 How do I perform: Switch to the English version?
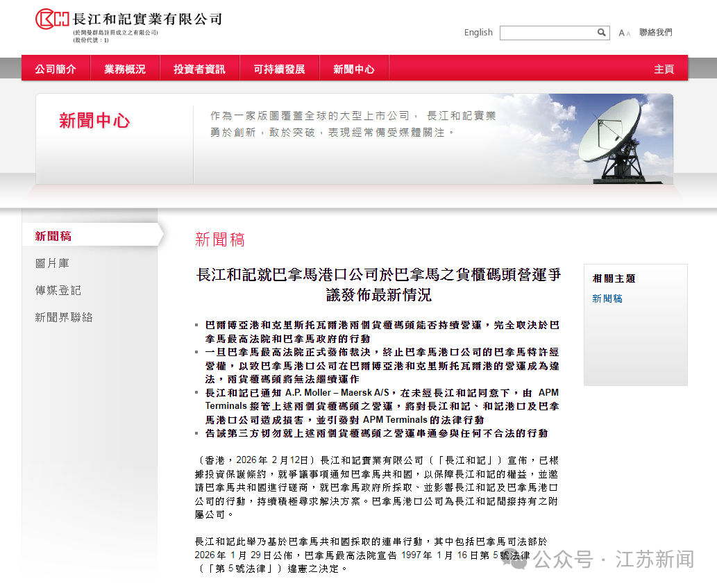coord(478,33)
